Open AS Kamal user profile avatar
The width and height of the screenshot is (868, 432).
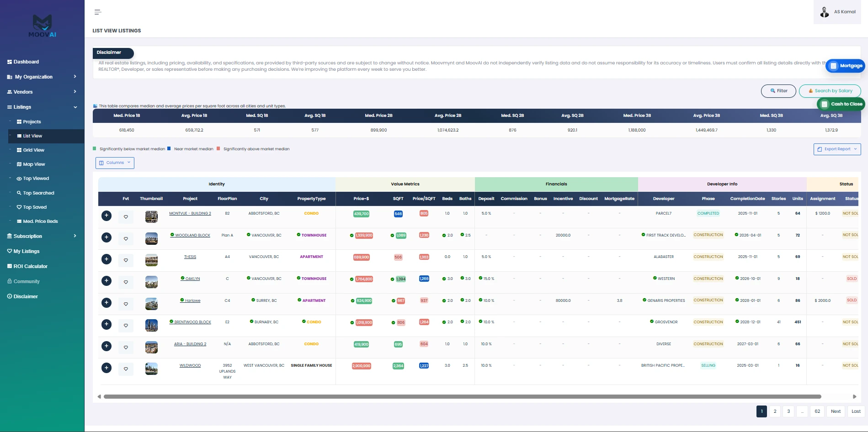tap(825, 12)
